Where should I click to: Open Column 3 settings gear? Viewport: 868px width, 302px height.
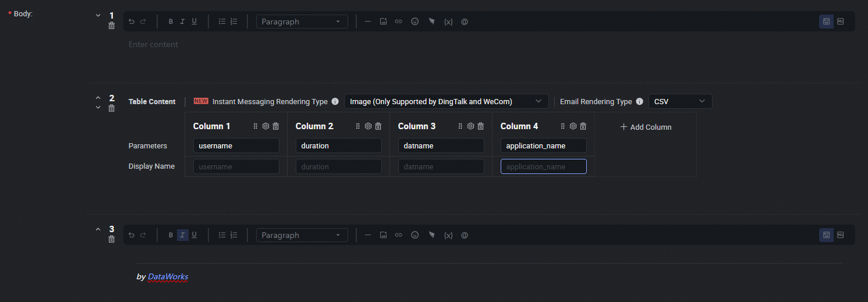pyautogui.click(x=470, y=126)
